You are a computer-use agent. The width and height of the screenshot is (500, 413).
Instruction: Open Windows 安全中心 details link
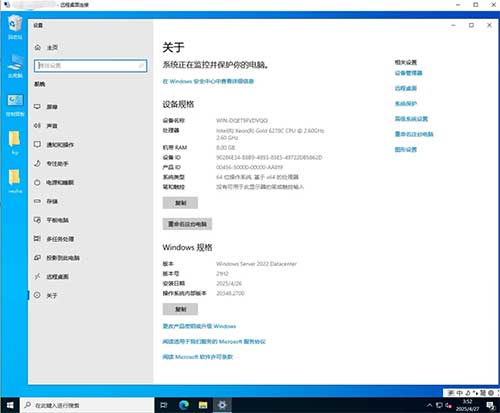(208, 81)
